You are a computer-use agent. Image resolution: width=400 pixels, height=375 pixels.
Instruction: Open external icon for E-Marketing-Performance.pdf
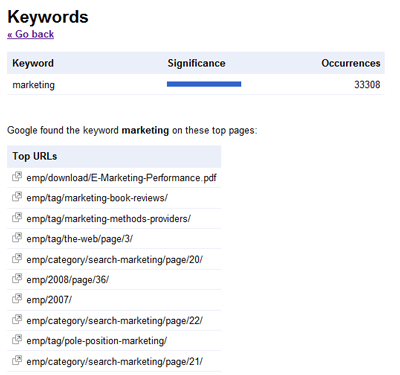point(17,176)
